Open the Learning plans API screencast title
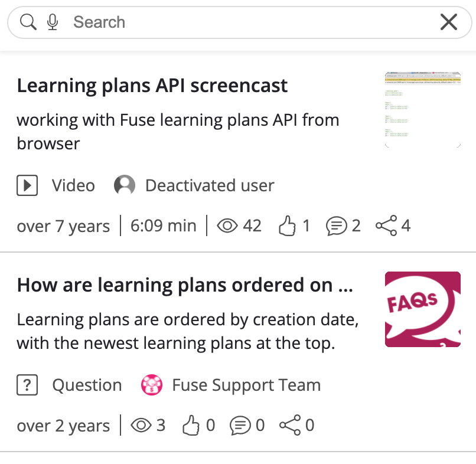Image resolution: width=476 pixels, height=464 pixels. 152,86
